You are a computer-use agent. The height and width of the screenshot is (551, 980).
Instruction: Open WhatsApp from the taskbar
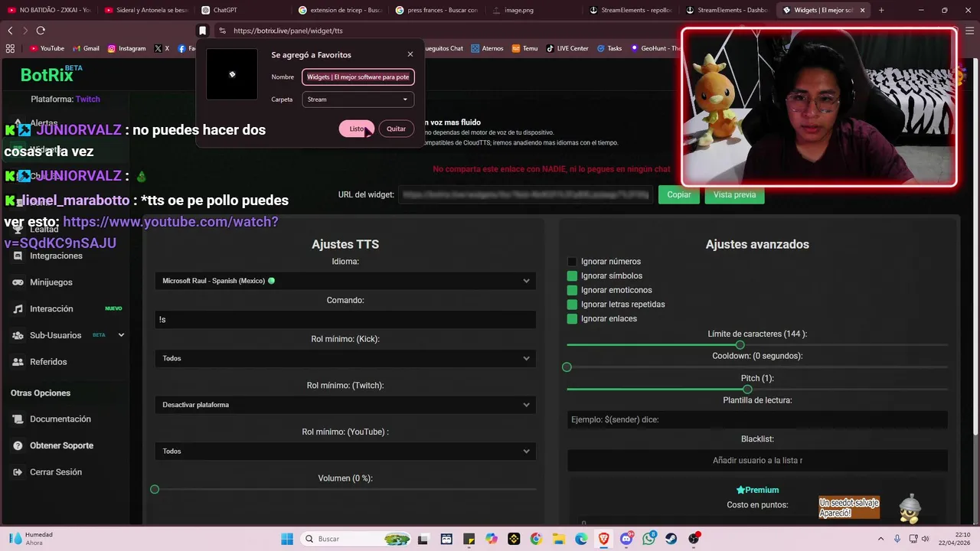coord(649,539)
